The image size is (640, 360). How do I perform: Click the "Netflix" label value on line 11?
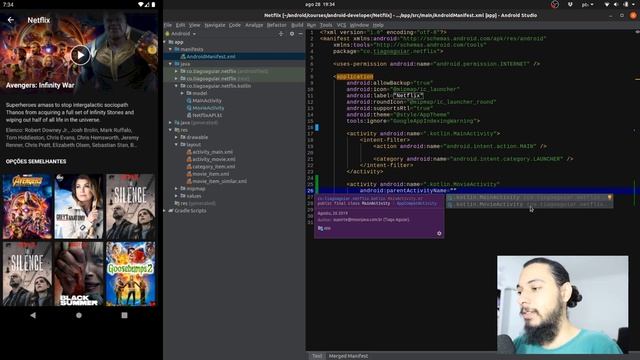click(408, 96)
